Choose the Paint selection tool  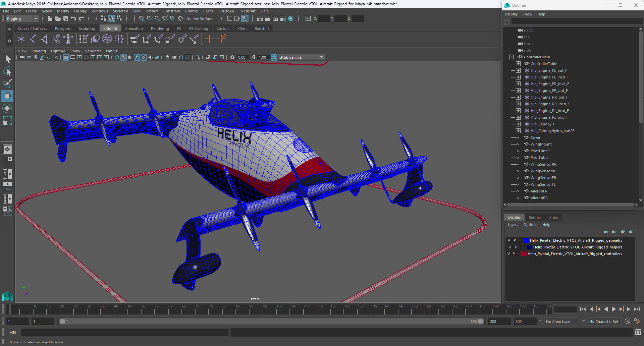coord(7,83)
